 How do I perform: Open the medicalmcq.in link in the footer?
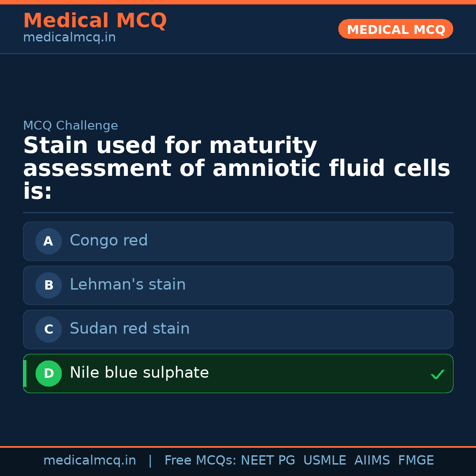click(x=89, y=461)
